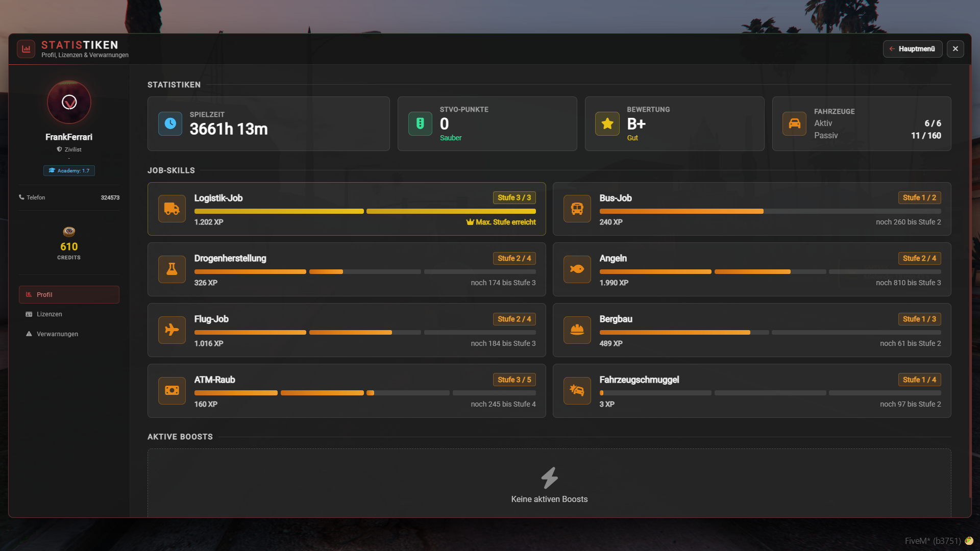980x551 pixels.
Task: Click the credits coin icon
Action: (x=69, y=232)
